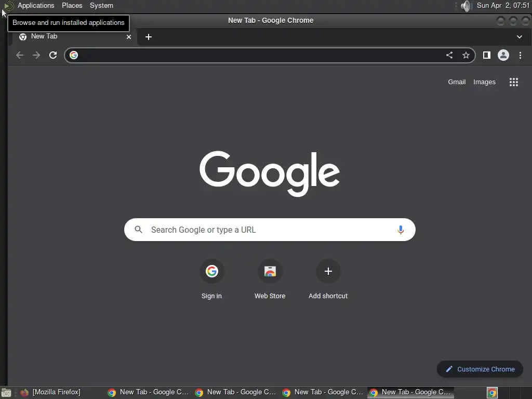532x399 pixels.
Task: Open a new tab with plus button
Action: coord(148,37)
